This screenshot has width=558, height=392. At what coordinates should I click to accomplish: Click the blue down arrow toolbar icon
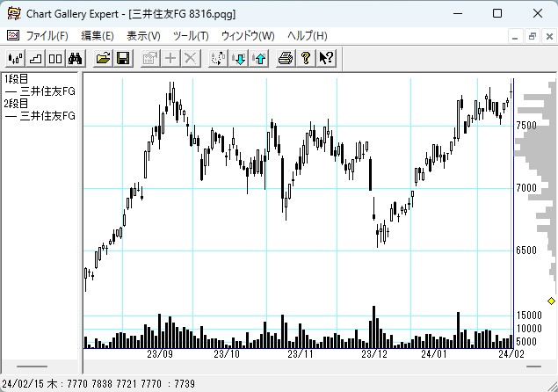click(239, 58)
